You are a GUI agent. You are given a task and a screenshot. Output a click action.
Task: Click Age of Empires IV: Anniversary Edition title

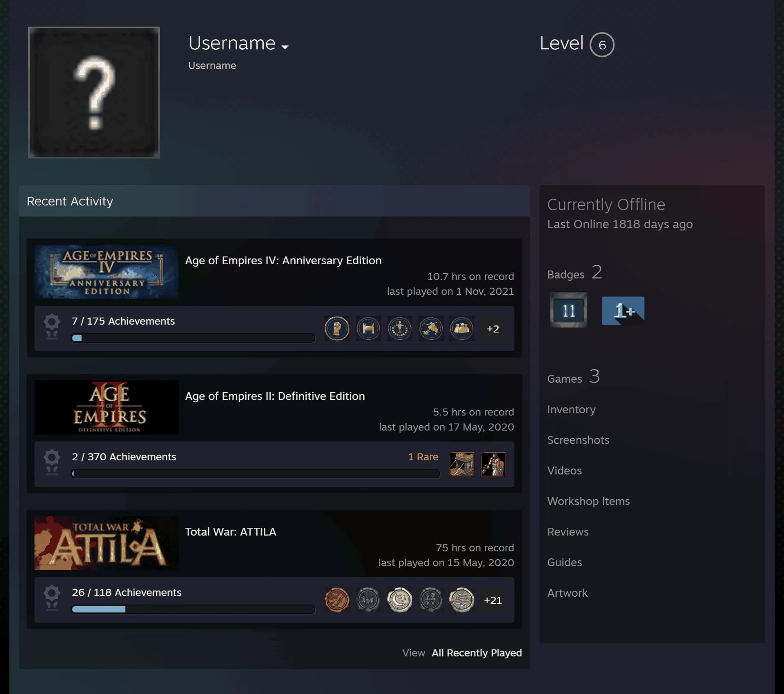(283, 260)
